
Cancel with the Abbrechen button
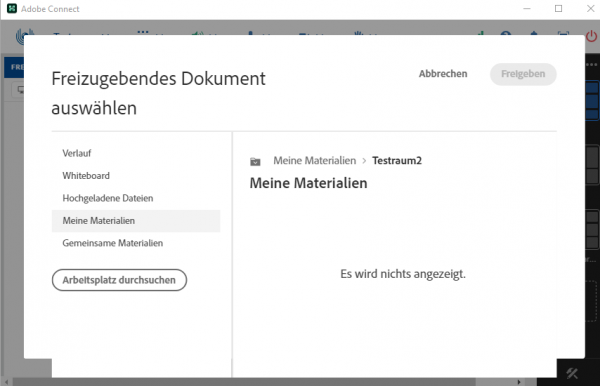coord(443,74)
